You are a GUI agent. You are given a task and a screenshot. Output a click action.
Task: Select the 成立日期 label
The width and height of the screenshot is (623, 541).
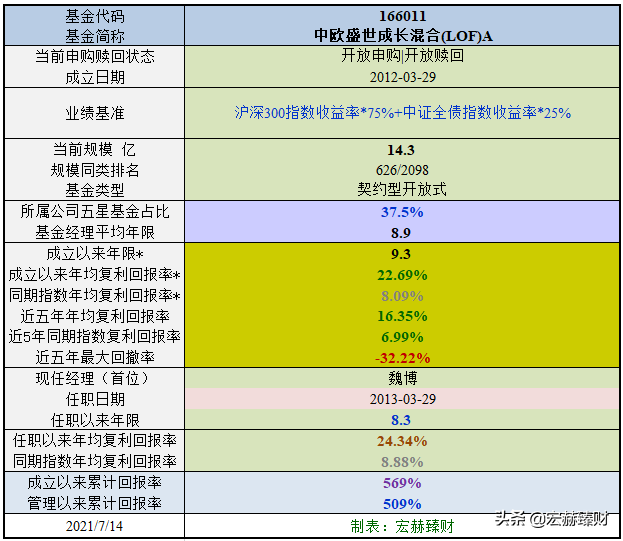pyautogui.click(x=95, y=77)
